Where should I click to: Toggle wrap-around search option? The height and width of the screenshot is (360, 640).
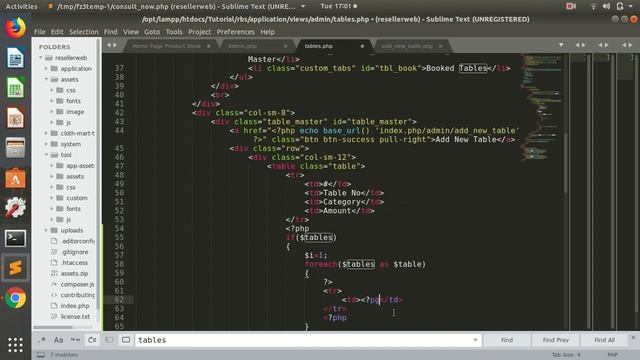(92, 340)
